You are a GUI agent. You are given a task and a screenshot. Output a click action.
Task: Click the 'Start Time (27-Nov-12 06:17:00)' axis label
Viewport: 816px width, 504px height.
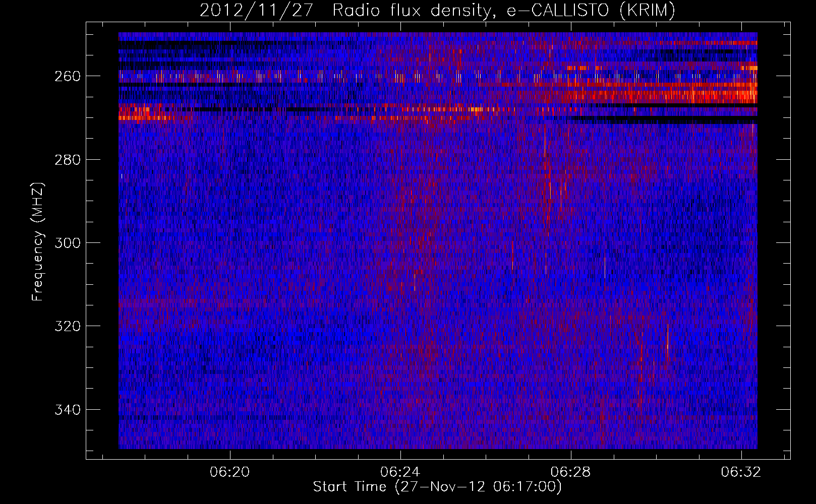pyautogui.click(x=437, y=487)
